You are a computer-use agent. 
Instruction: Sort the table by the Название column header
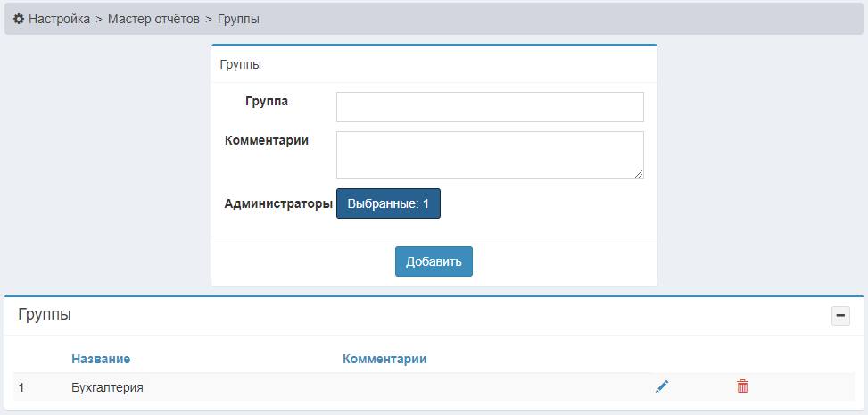(x=101, y=359)
